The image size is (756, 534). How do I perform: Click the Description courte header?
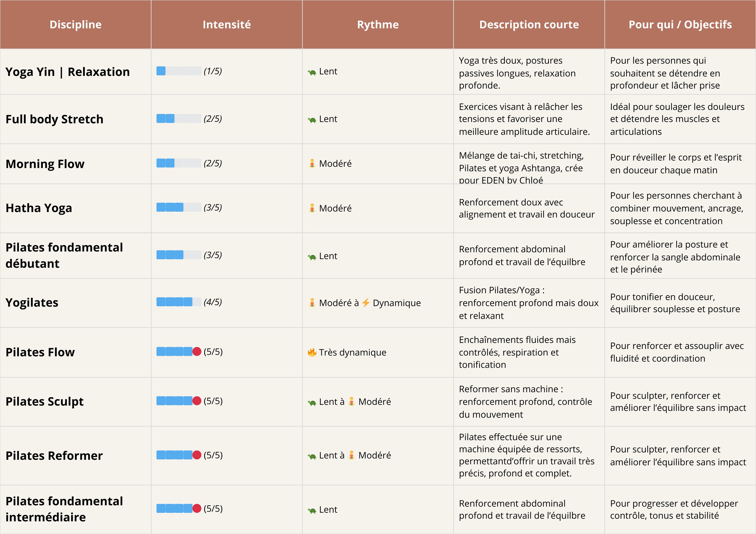pos(529,25)
